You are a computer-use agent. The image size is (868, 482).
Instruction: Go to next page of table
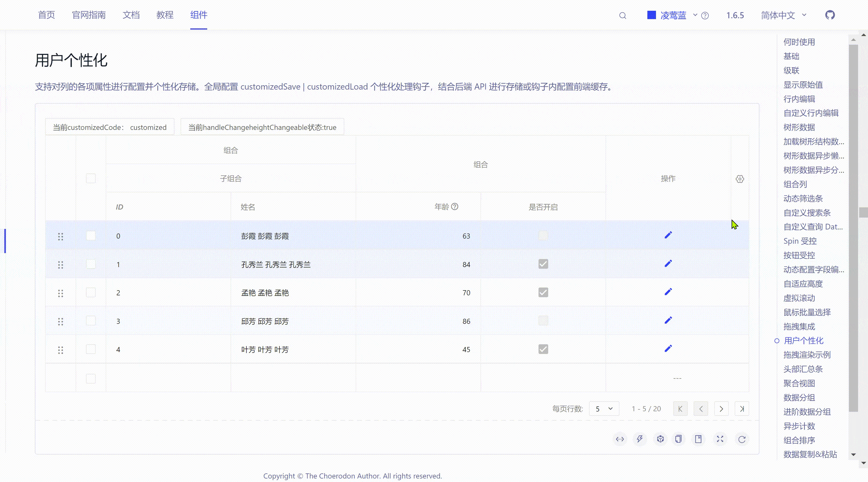[x=721, y=409]
